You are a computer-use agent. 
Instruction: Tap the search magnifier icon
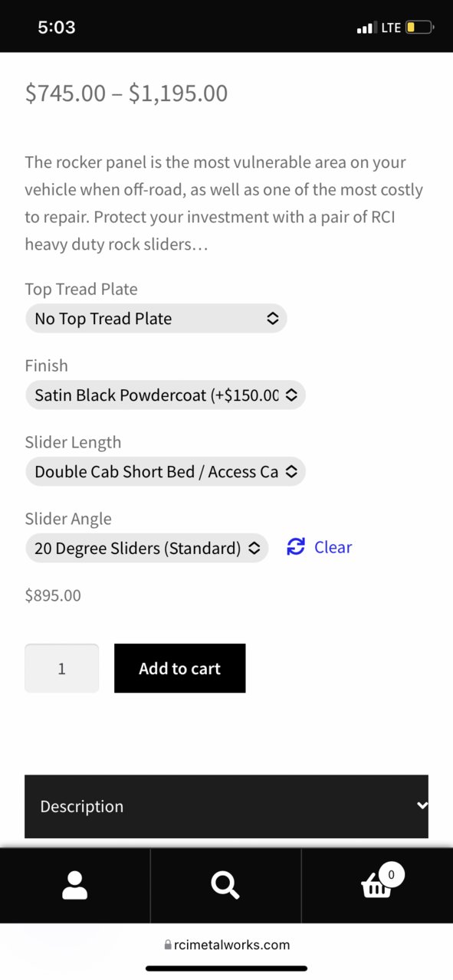225,885
